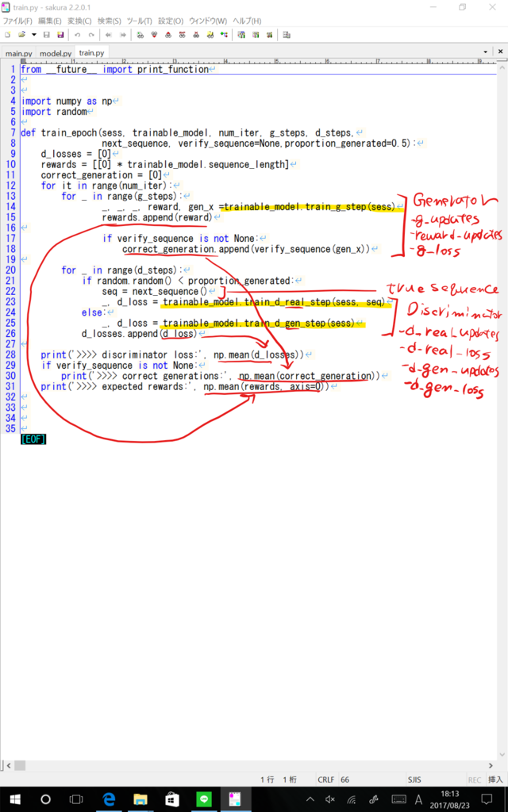Viewport: 508px width, 812px height.
Task: Click the vertical scrollbar up arrow
Action: click(502, 68)
